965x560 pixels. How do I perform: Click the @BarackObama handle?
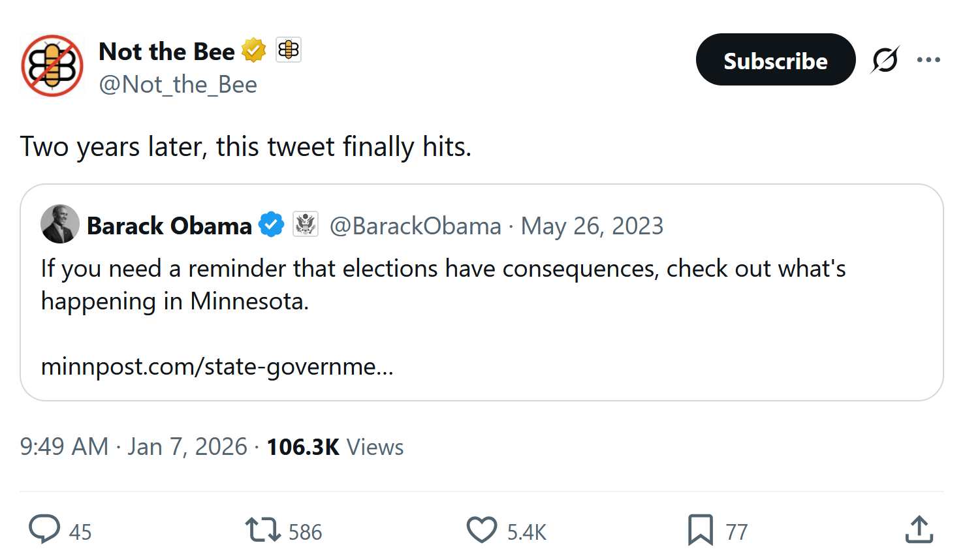(415, 226)
